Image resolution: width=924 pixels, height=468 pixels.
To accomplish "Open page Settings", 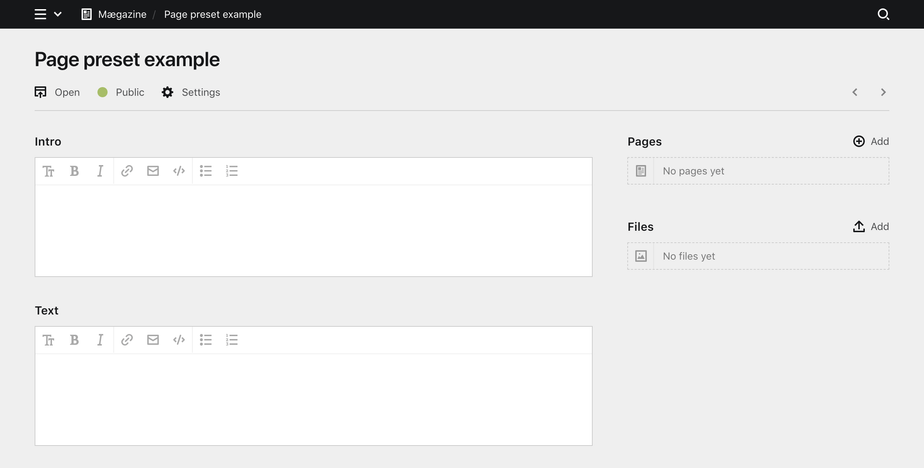I will (x=191, y=92).
